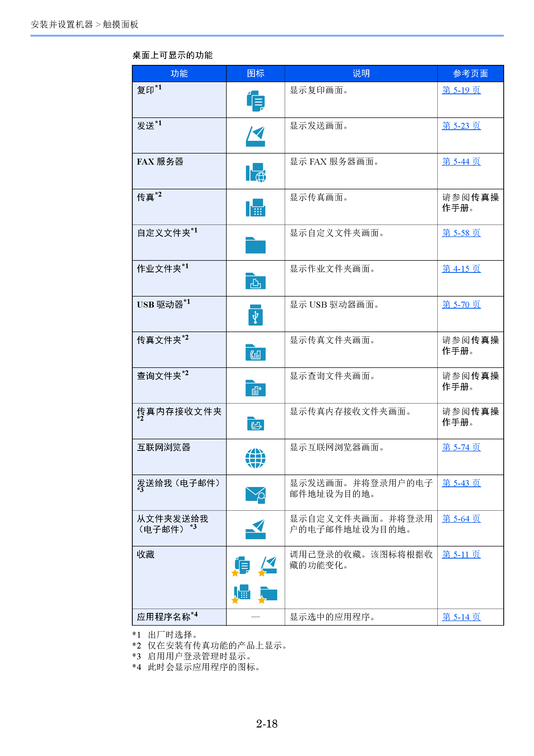Click the 查询文件夹 polling box icon
The height and width of the screenshot is (756, 534).
256,388
